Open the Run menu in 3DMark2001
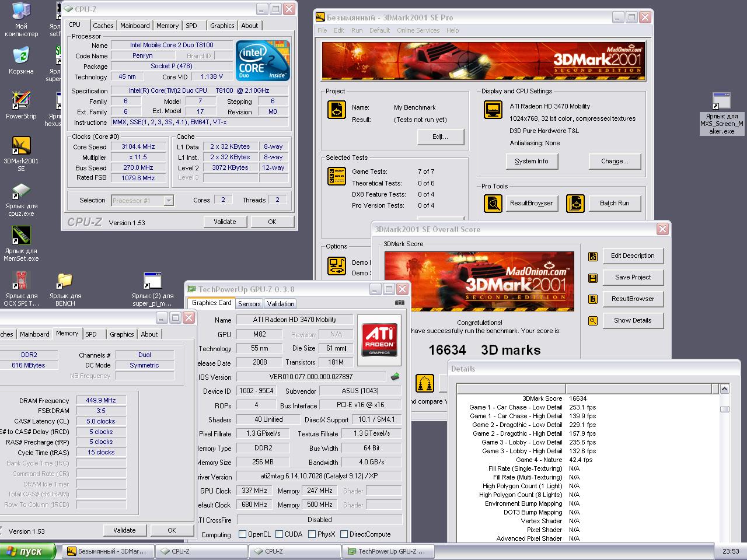The width and height of the screenshot is (747, 560). click(x=357, y=30)
